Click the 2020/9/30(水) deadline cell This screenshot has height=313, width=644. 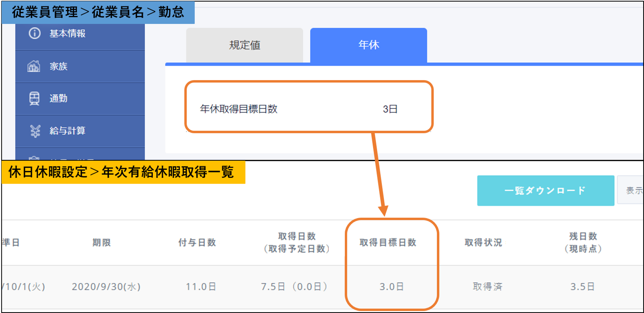(106, 287)
